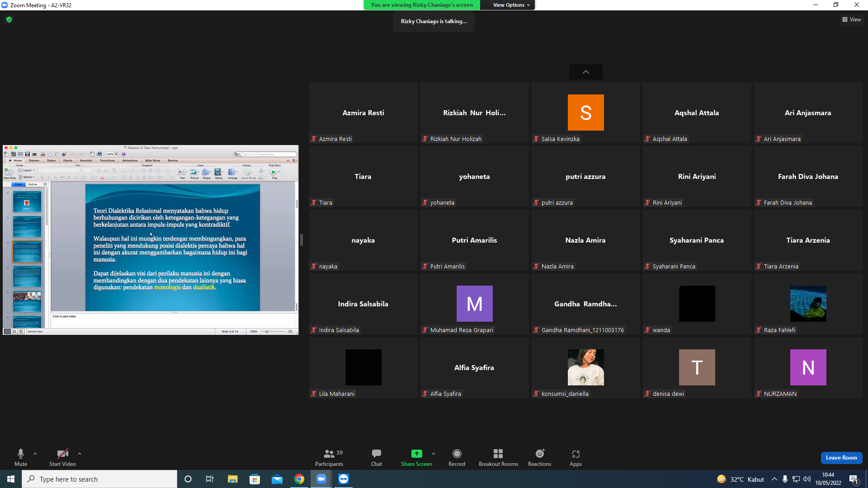The width and height of the screenshot is (868, 488).
Task: Open the View Options dropdown
Action: pyautogui.click(x=511, y=5)
